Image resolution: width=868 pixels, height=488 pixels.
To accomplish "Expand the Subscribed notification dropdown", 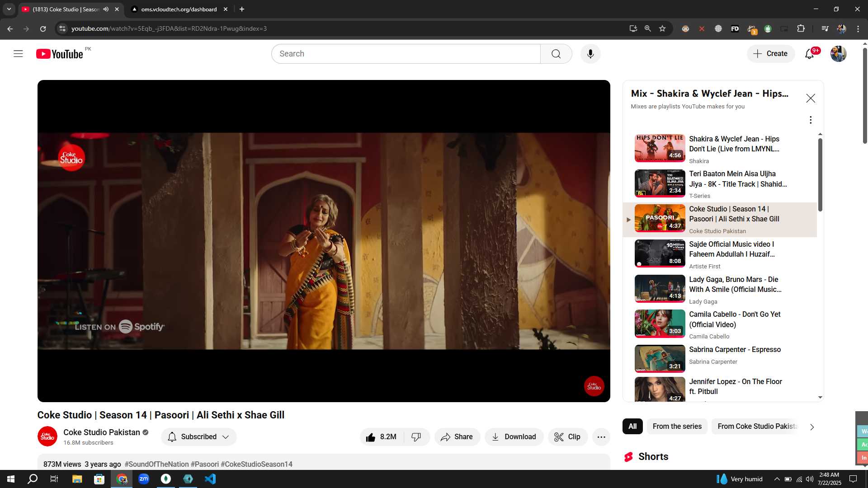I will [226, 437].
